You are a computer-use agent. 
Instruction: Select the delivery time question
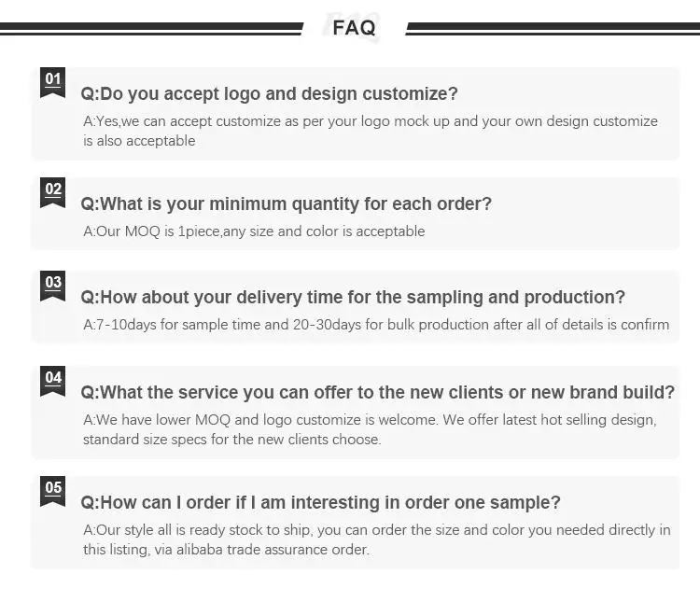(x=353, y=298)
